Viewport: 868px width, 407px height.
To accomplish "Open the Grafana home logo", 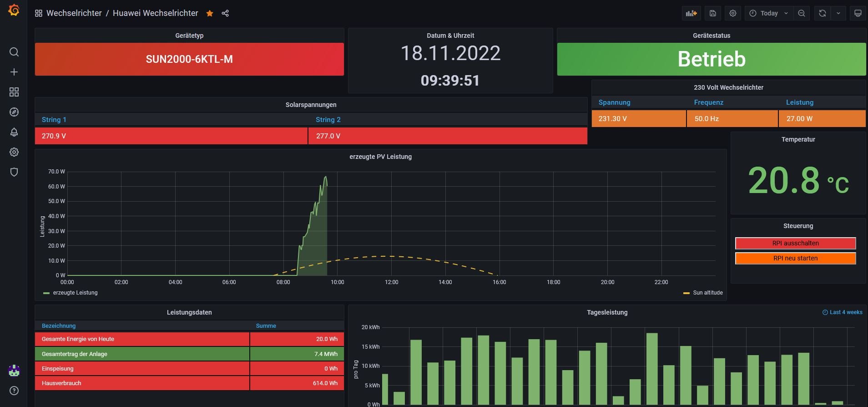I will (14, 10).
